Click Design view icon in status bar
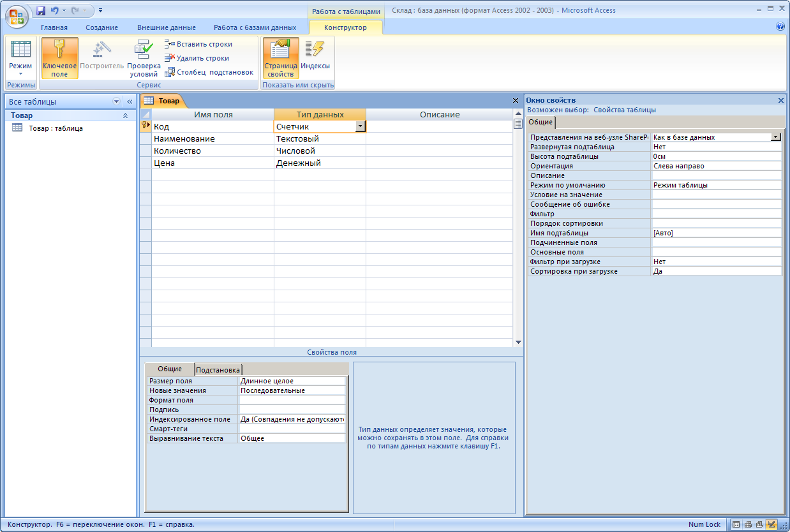790x532 pixels. click(771, 524)
